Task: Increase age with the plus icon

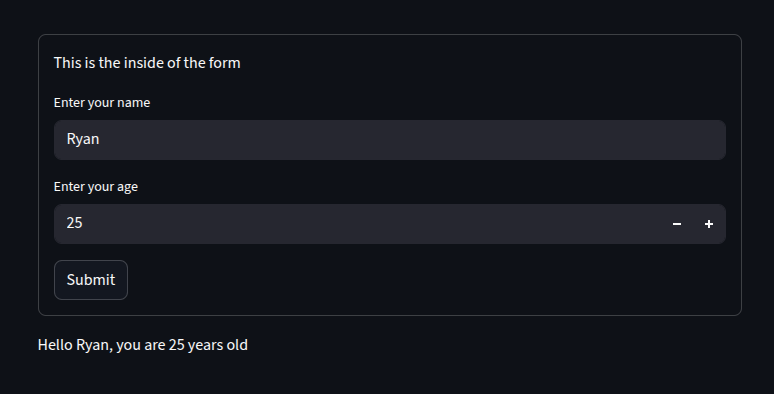Action: pyautogui.click(x=709, y=224)
